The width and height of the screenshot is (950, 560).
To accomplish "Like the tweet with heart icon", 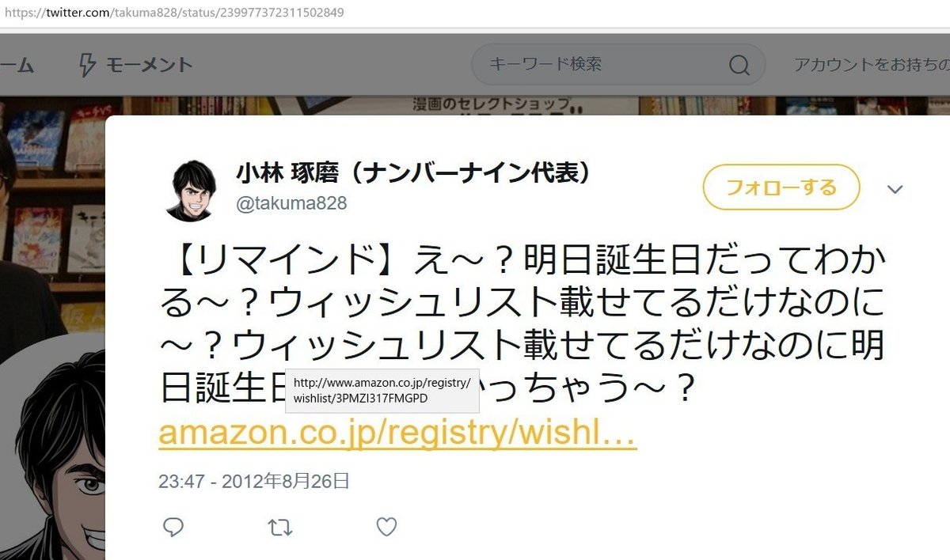I will [x=386, y=527].
